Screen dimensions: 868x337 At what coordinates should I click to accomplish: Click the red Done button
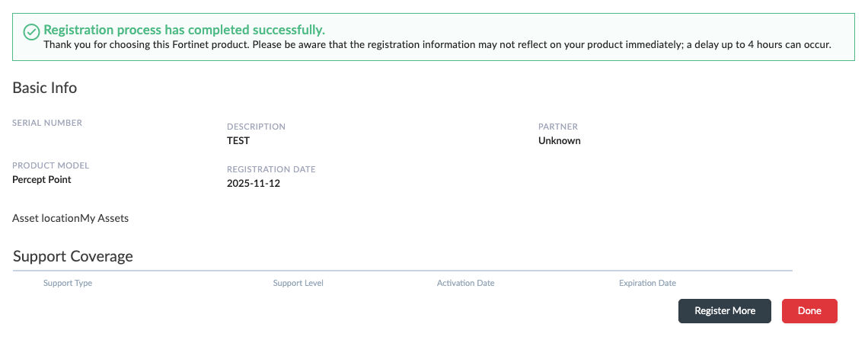click(x=809, y=311)
